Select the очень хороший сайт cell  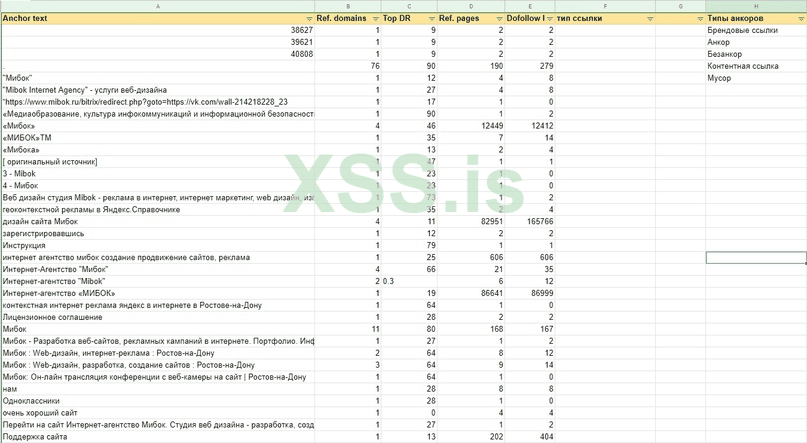coord(158,413)
